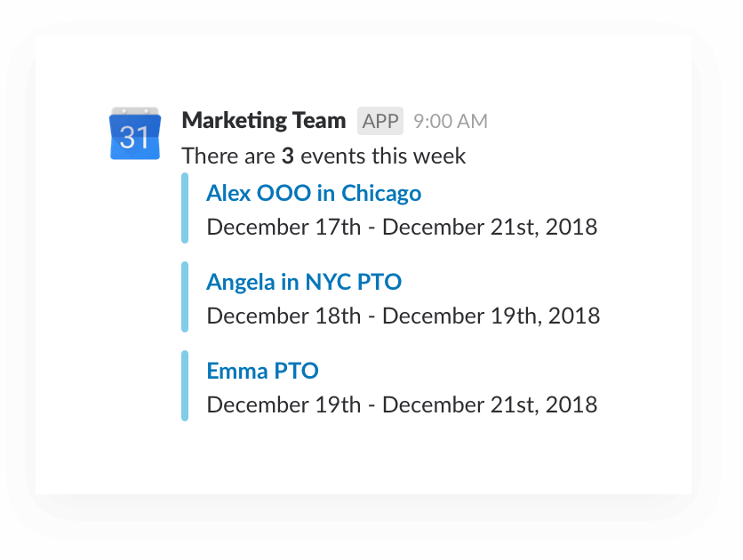Click the word Chicago in first event title

(x=381, y=193)
